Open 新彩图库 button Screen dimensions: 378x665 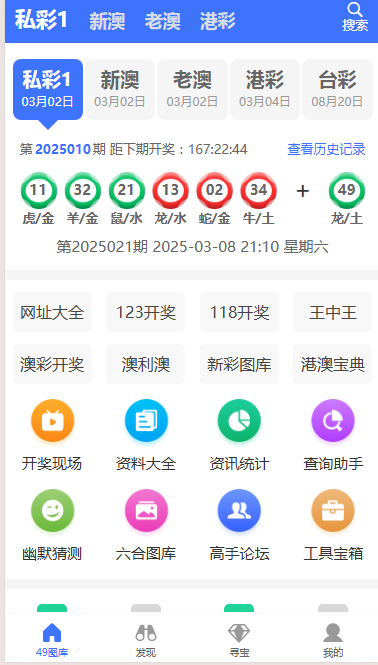pyautogui.click(x=239, y=364)
